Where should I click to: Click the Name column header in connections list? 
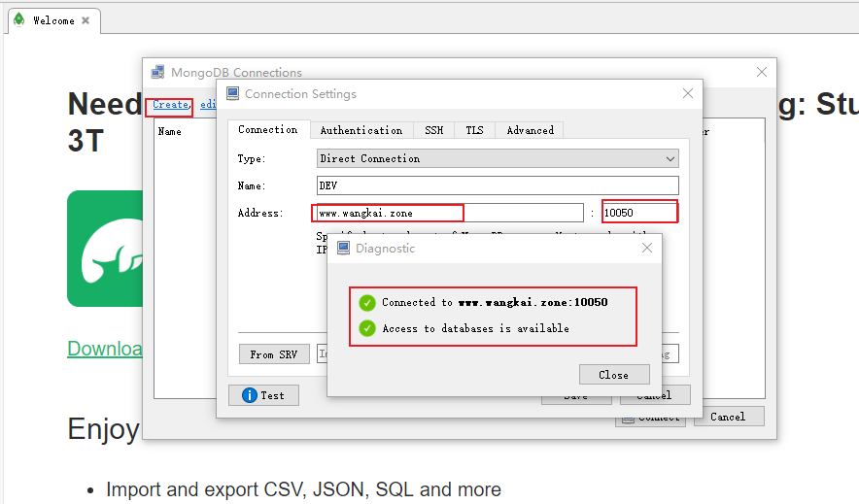point(170,132)
